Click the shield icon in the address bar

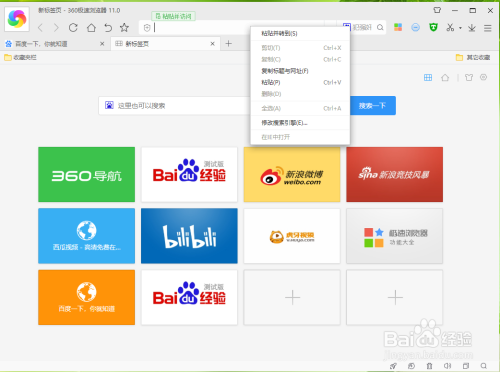(x=147, y=28)
